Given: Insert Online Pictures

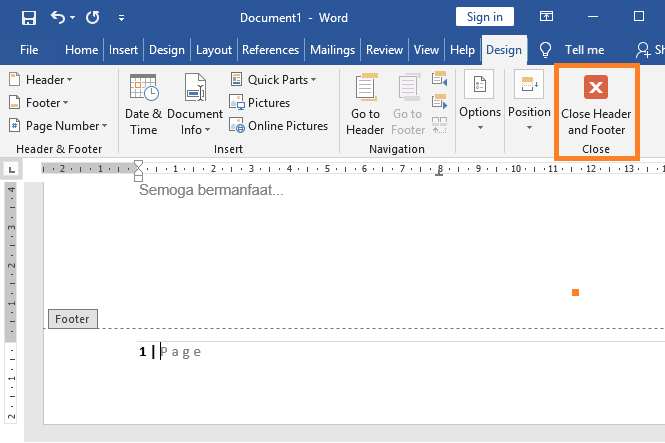Looking at the screenshot, I should coord(279,125).
